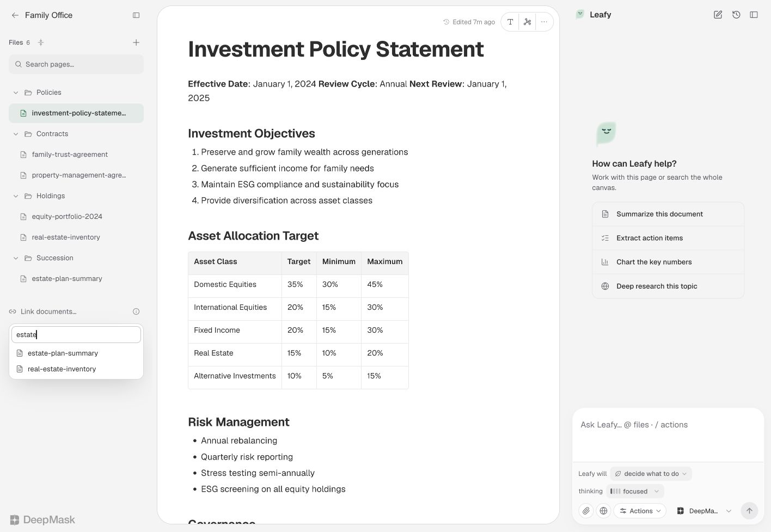Viewport: 771px width, 532px height.
Task: Collapse the Holdings folder
Action: tap(16, 196)
